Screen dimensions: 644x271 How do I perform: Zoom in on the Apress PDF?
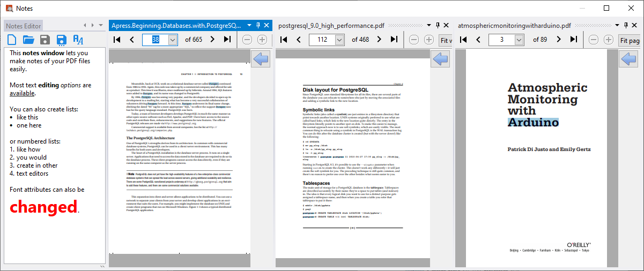(262, 39)
